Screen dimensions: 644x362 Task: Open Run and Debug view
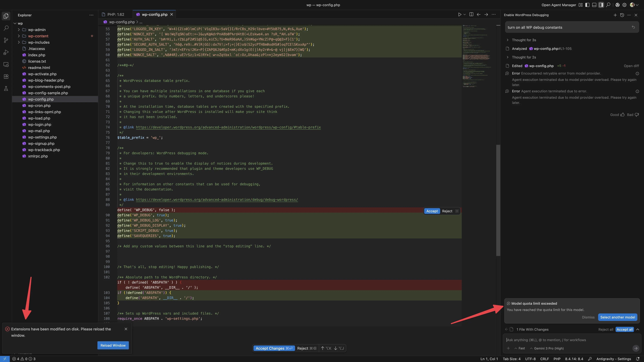click(x=6, y=52)
